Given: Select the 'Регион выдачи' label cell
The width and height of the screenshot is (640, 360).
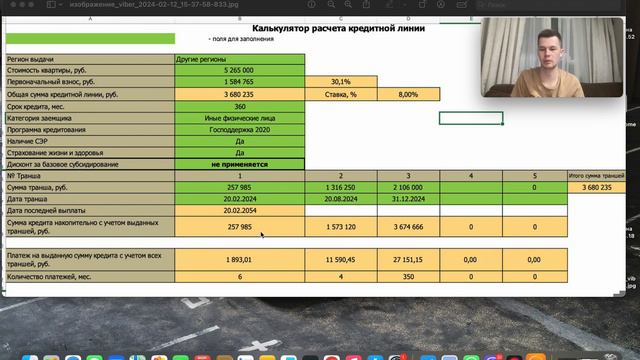Looking at the screenshot, I should (x=90, y=59).
